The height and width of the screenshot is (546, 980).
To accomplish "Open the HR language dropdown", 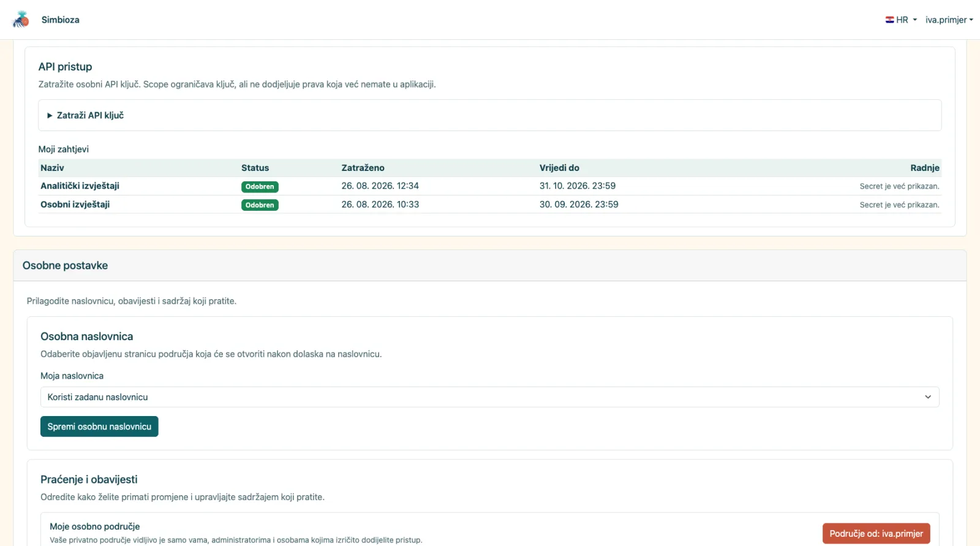I will pyautogui.click(x=901, y=20).
